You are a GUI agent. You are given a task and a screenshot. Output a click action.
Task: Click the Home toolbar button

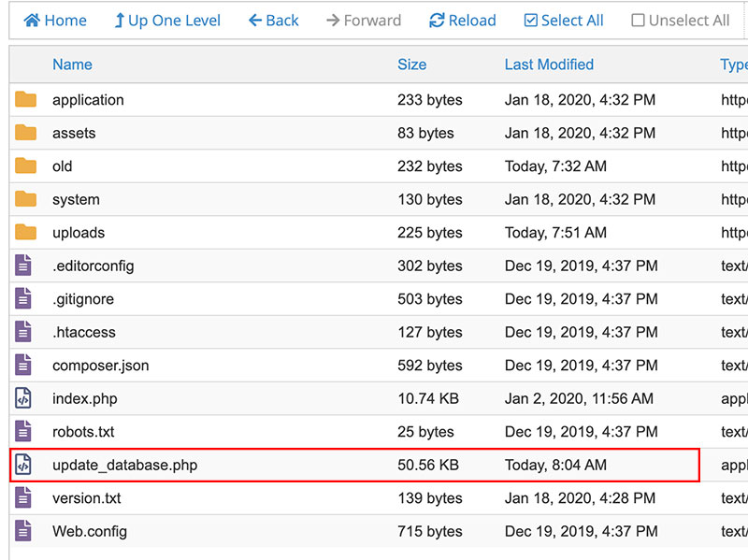click(x=55, y=21)
